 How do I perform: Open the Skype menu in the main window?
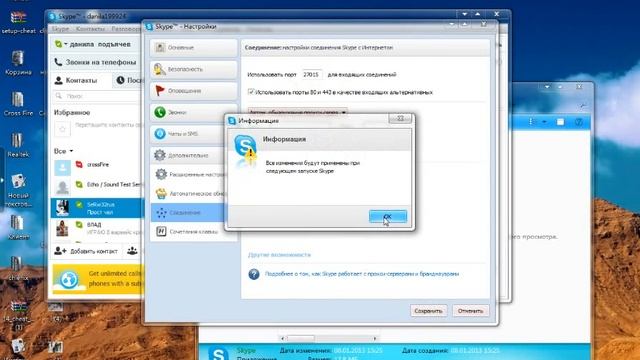[60, 29]
